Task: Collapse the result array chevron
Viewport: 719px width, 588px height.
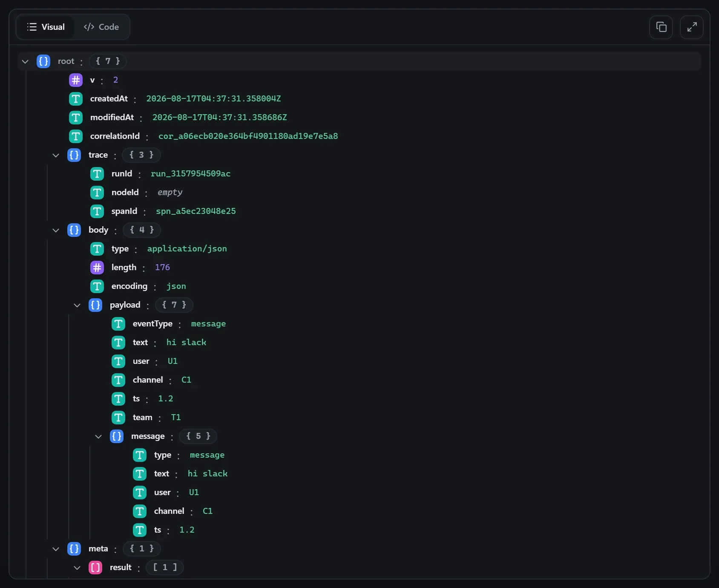Action: 77,568
